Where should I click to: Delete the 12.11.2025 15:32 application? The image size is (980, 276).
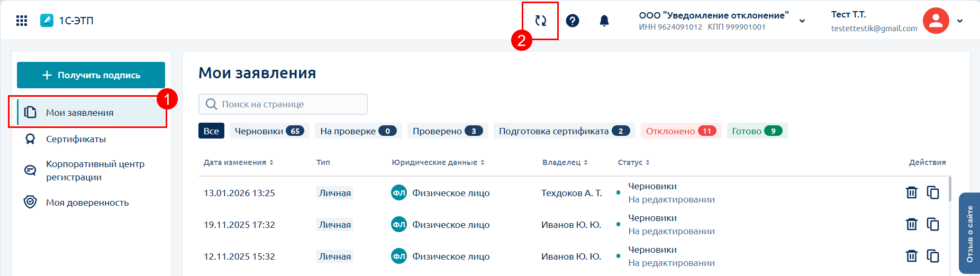coord(911,256)
